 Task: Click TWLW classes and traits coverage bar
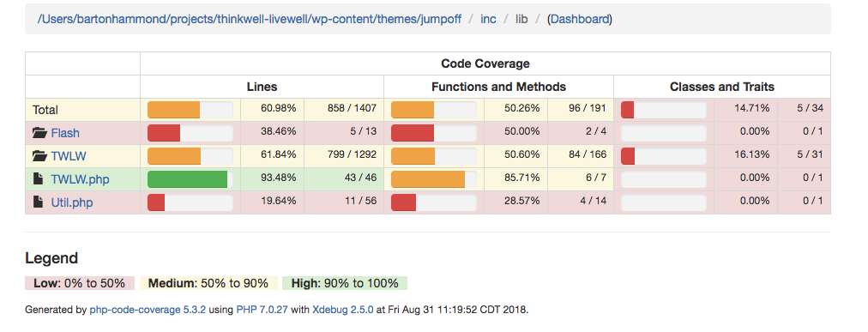(664, 156)
